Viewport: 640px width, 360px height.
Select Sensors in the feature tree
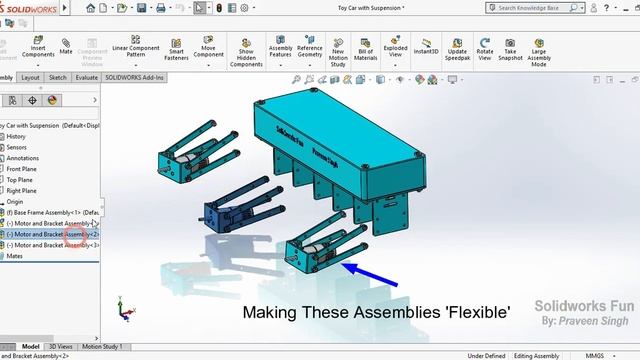[16, 147]
